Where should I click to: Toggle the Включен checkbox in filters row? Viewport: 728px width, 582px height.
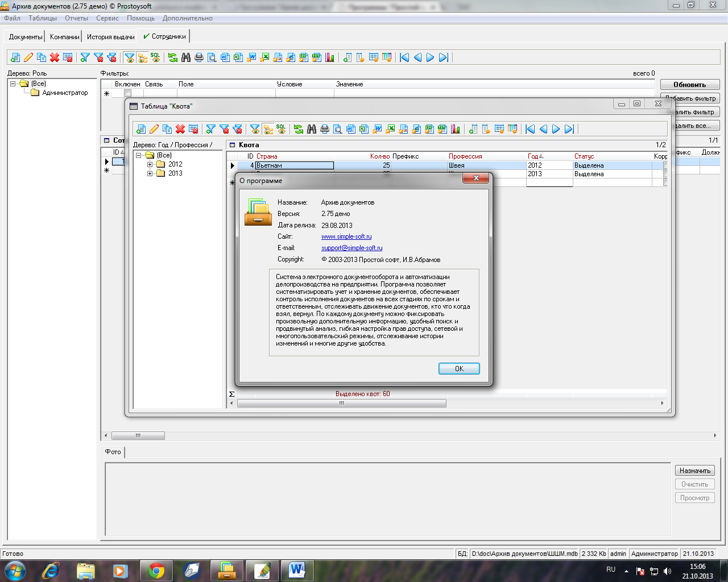point(127,93)
